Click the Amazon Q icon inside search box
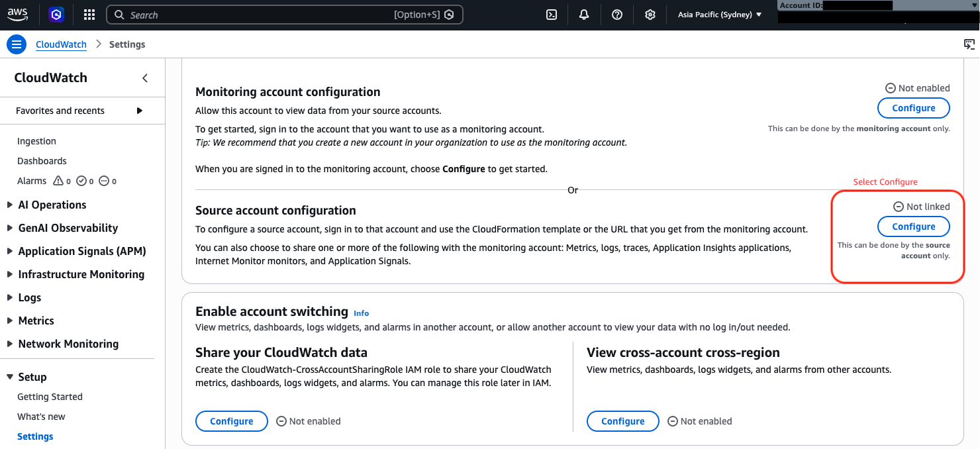The width and height of the screenshot is (980, 449). [x=449, y=15]
